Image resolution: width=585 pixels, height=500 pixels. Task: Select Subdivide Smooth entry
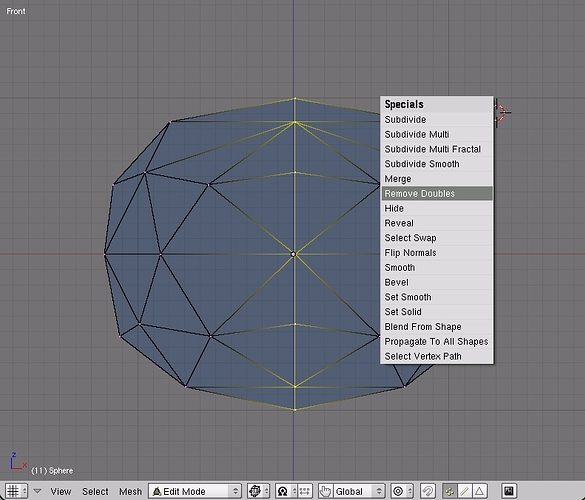(437, 164)
